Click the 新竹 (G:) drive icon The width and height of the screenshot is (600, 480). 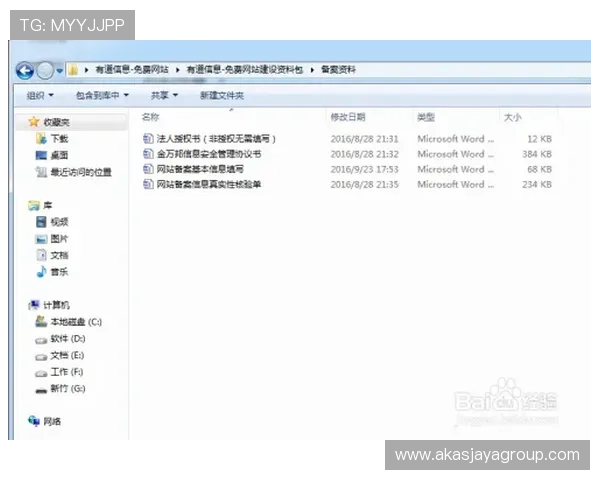click(x=41, y=390)
